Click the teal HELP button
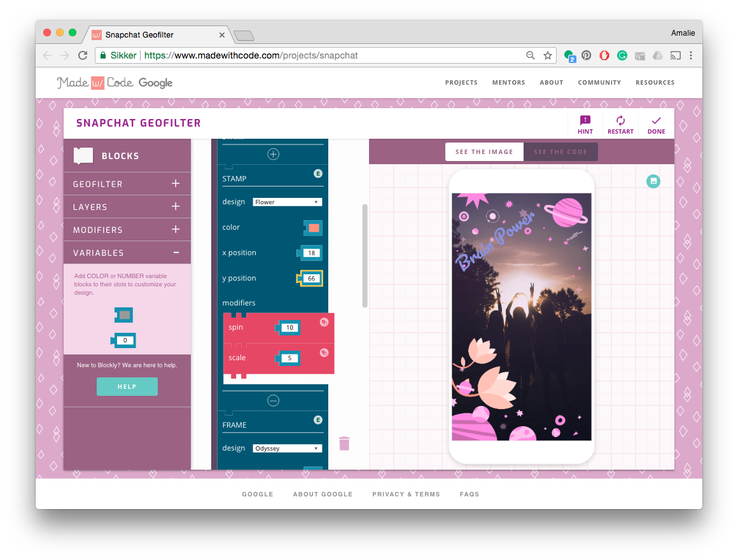The height and width of the screenshot is (560, 738). 127,386
